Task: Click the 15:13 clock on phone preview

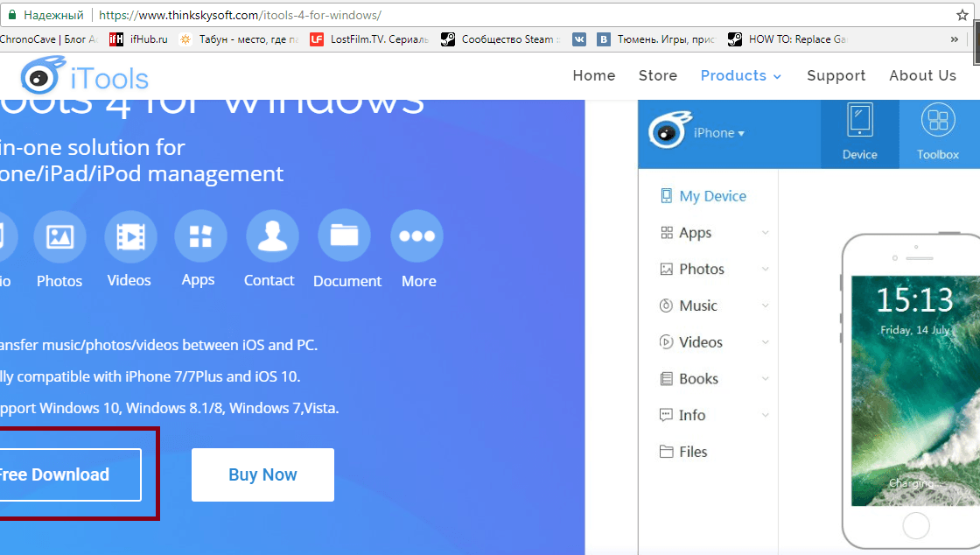Action: coord(915,300)
